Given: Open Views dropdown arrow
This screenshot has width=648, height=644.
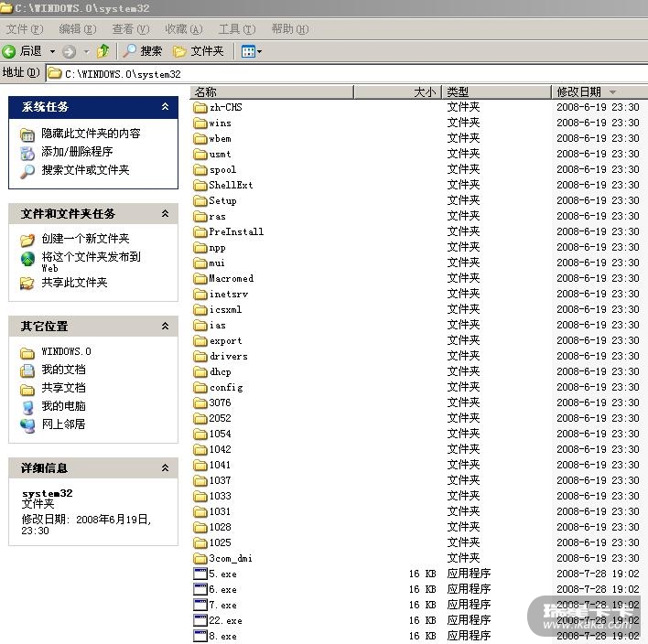Looking at the screenshot, I should (260, 51).
